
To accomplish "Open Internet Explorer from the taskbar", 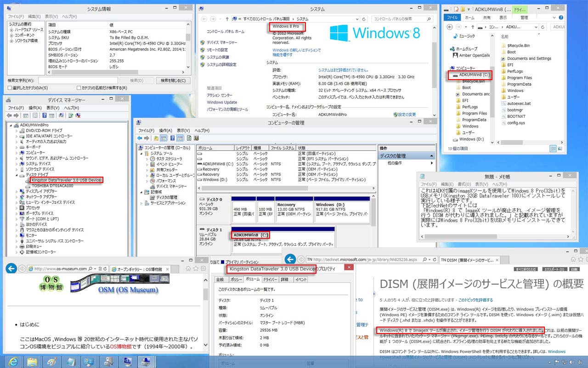I will pos(13,362).
